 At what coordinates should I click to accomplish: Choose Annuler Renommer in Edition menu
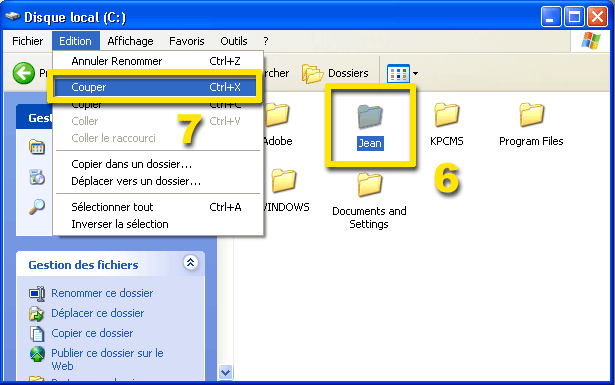point(158,61)
